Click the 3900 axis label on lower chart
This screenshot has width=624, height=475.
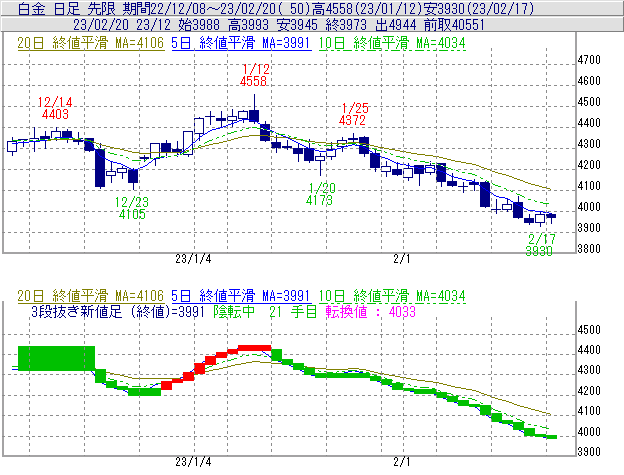pos(589,452)
